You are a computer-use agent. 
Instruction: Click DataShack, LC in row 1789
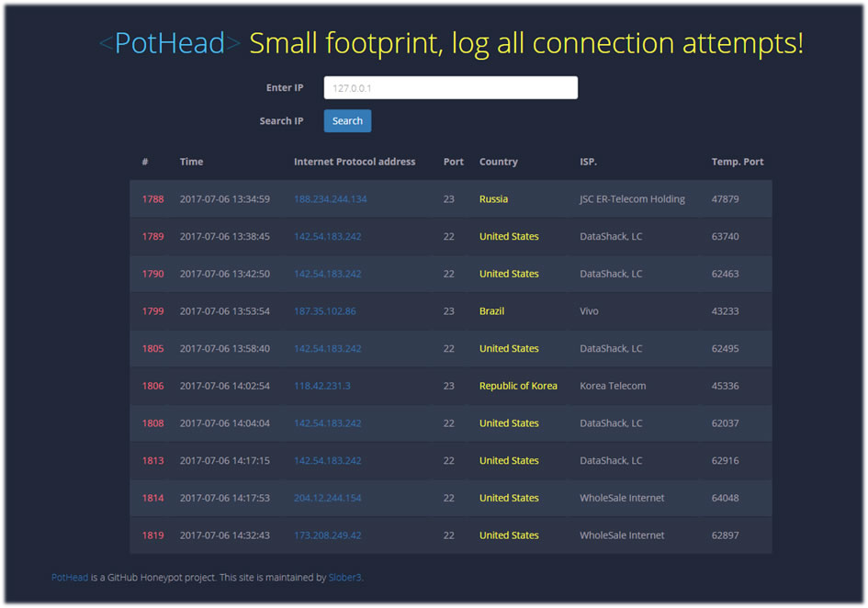coord(611,236)
